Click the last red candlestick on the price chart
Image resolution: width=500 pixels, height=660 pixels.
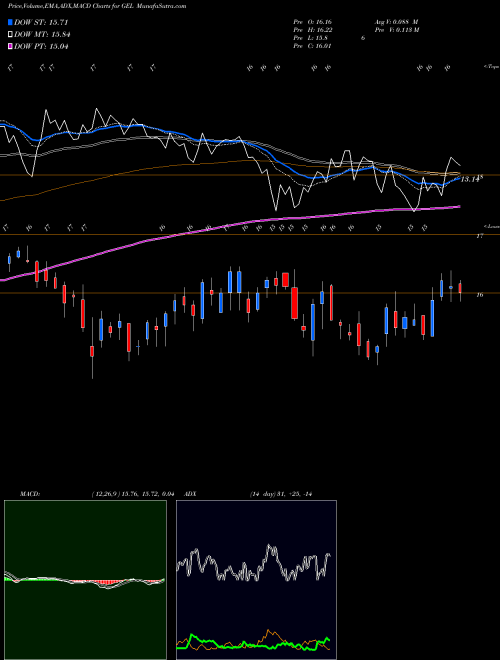coord(460,288)
